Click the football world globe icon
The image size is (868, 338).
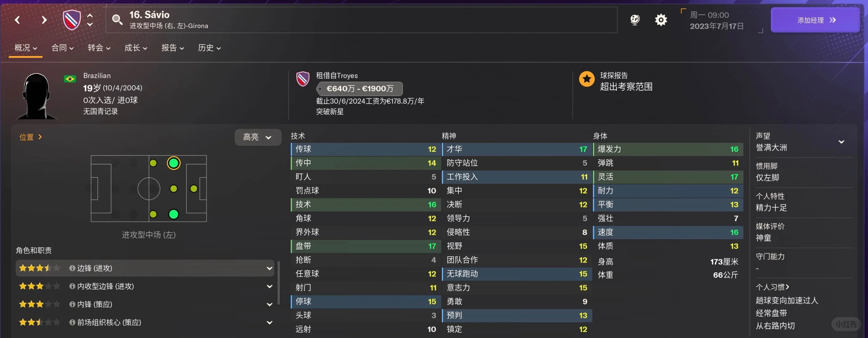pos(635,20)
